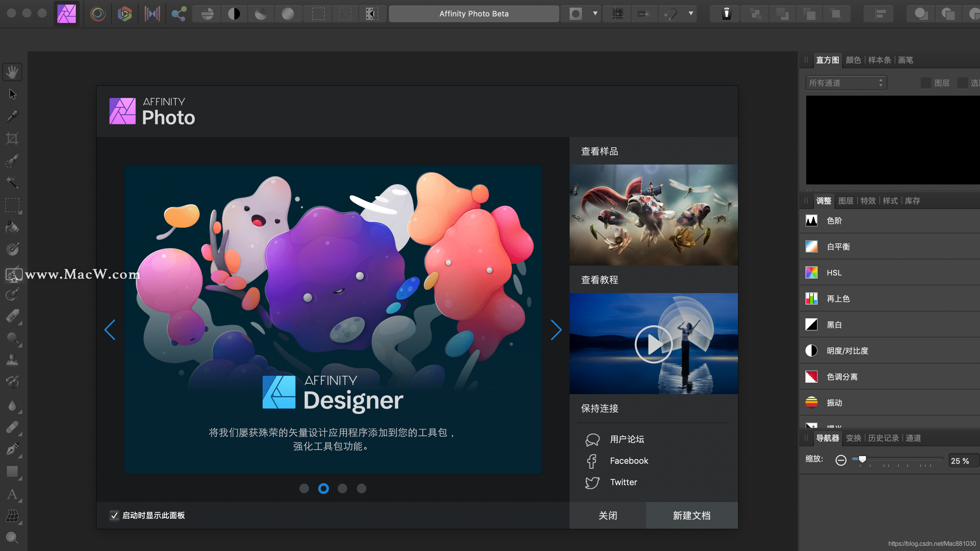Open the Develop Persona
The height and width of the screenshot is (551, 980).
(125, 14)
